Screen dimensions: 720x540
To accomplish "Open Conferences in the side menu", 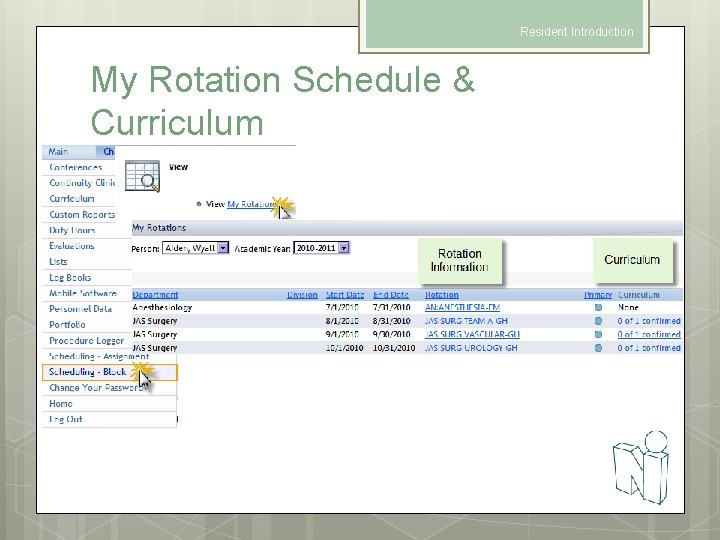I will [x=75, y=167].
